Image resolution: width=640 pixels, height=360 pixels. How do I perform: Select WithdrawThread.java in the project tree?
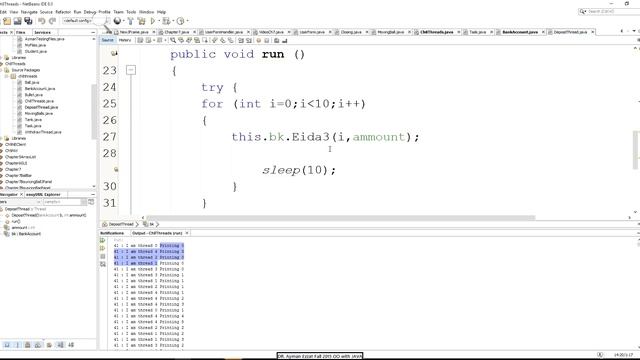click(43, 132)
